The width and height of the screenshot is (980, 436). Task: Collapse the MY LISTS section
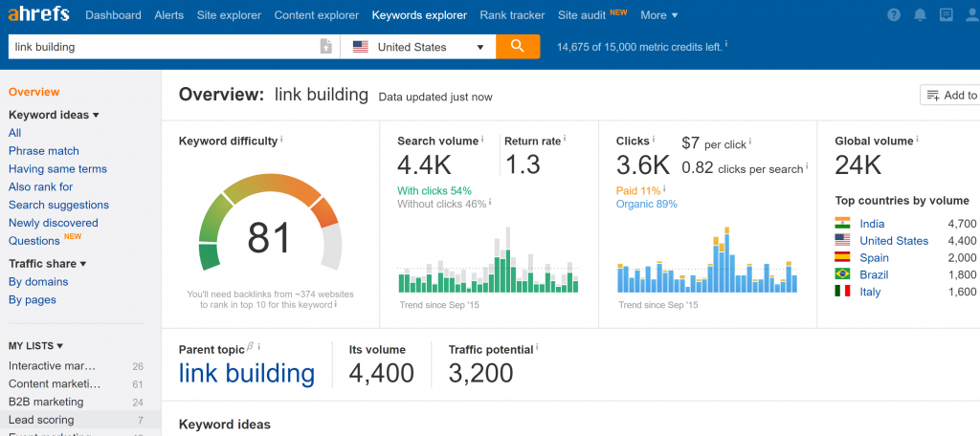[x=35, y=345]
